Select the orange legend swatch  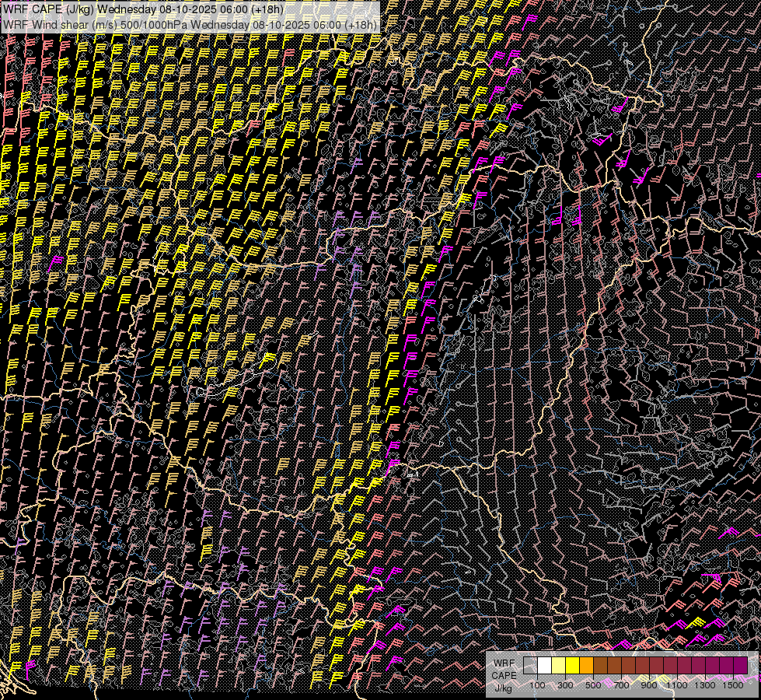click(x=586, y=665)
